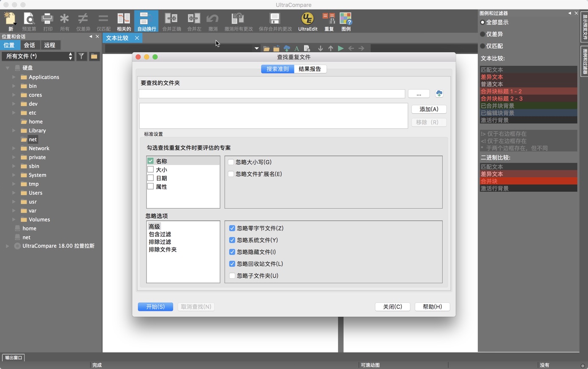Click the 关闭(C) button

(393, 307)
